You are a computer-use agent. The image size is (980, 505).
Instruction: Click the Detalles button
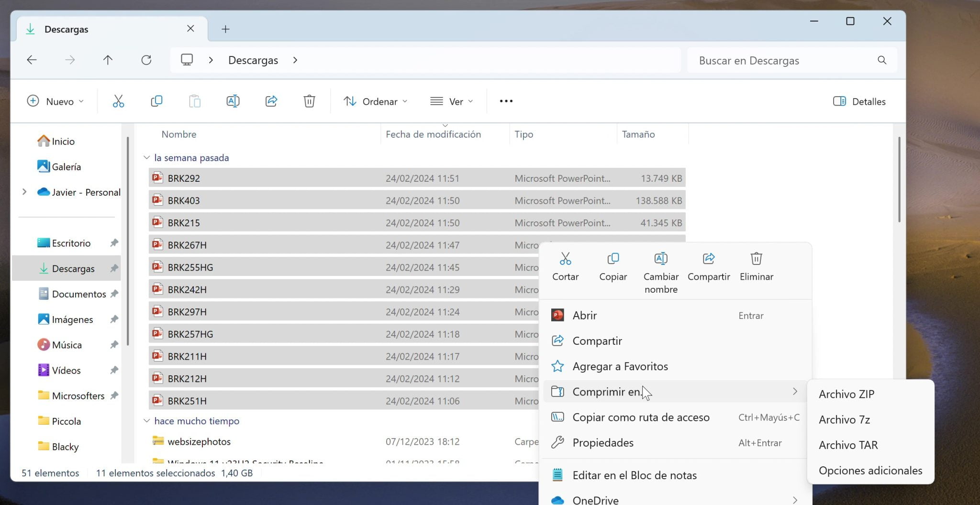pyautogui.click(x=859, y=101)
